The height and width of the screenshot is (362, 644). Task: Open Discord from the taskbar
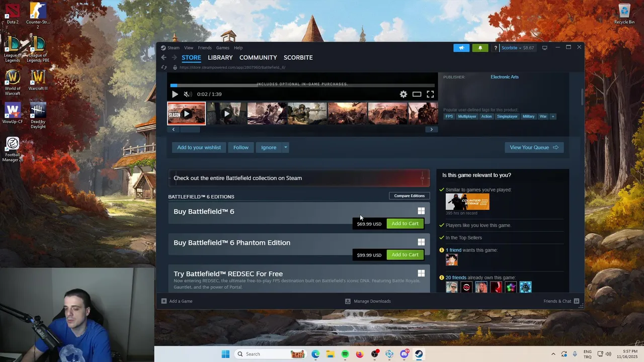click(x=404, y=354)
